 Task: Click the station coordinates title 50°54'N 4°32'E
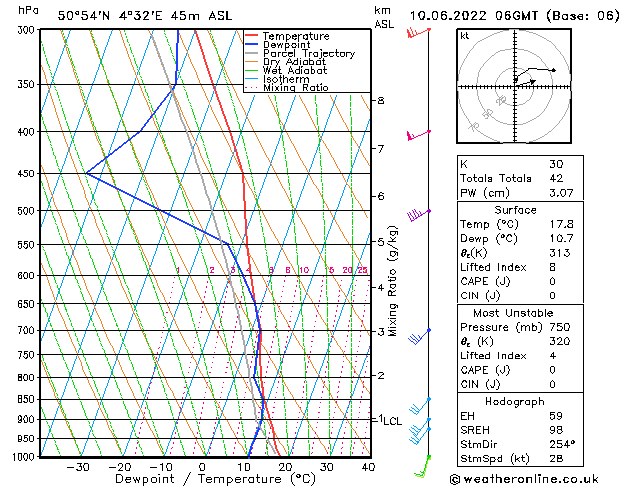(110, 16)
